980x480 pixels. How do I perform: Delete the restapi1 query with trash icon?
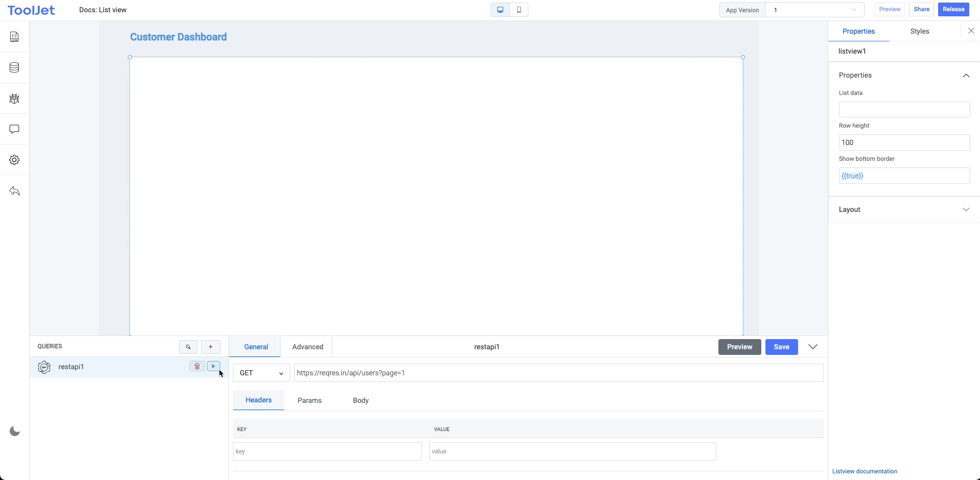(x=197, y=366)
